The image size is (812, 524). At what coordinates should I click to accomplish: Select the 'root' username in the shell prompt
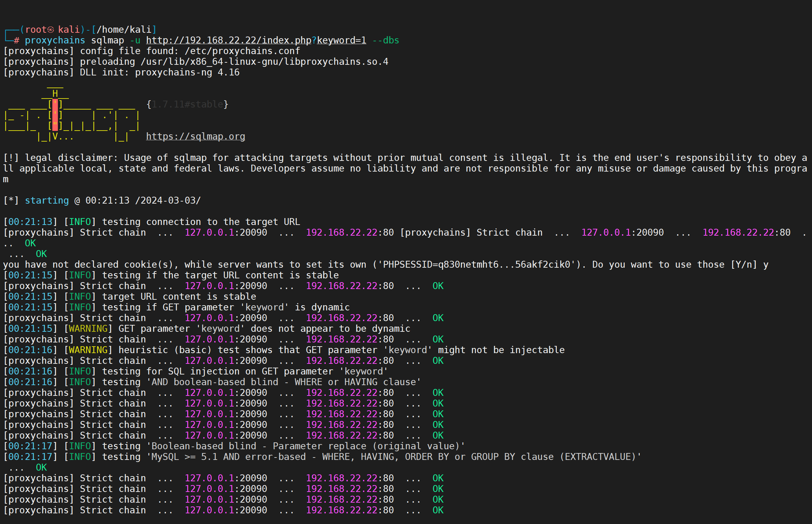click(36, 30)
